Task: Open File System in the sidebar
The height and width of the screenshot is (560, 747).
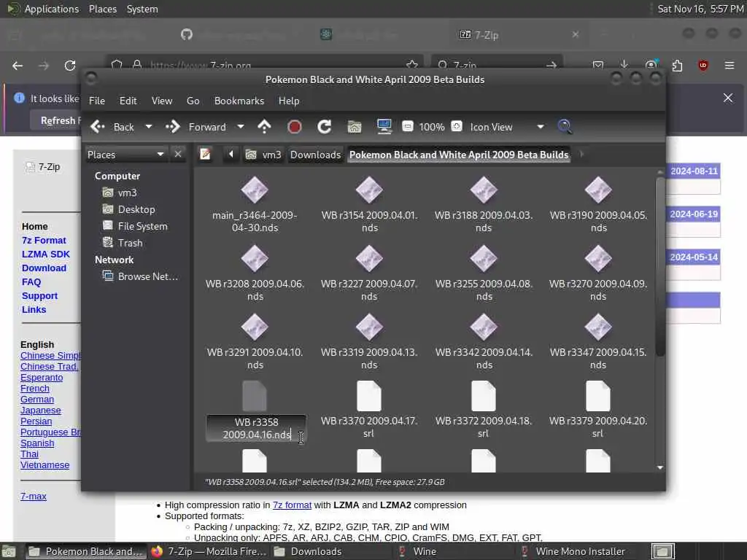Action: (x=135, y=226)
